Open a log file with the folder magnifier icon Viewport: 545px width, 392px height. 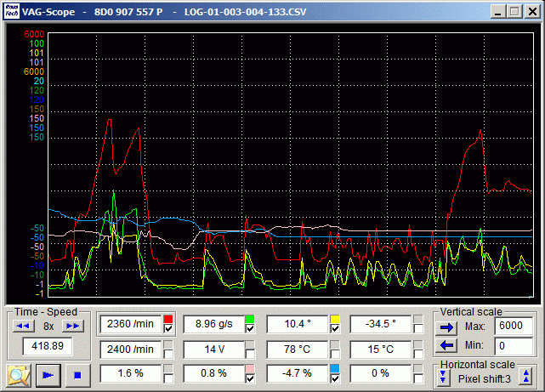pos(19,375)
